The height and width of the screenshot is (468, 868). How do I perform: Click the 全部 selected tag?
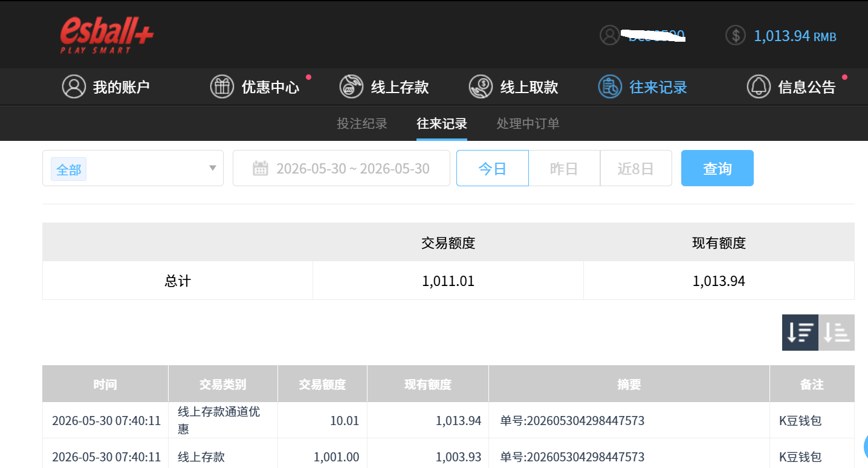point(69,169)
